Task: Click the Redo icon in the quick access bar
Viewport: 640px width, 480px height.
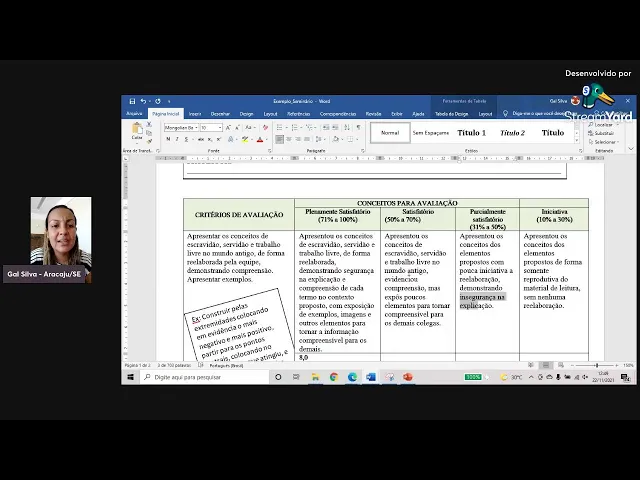Action: [158, 101]
